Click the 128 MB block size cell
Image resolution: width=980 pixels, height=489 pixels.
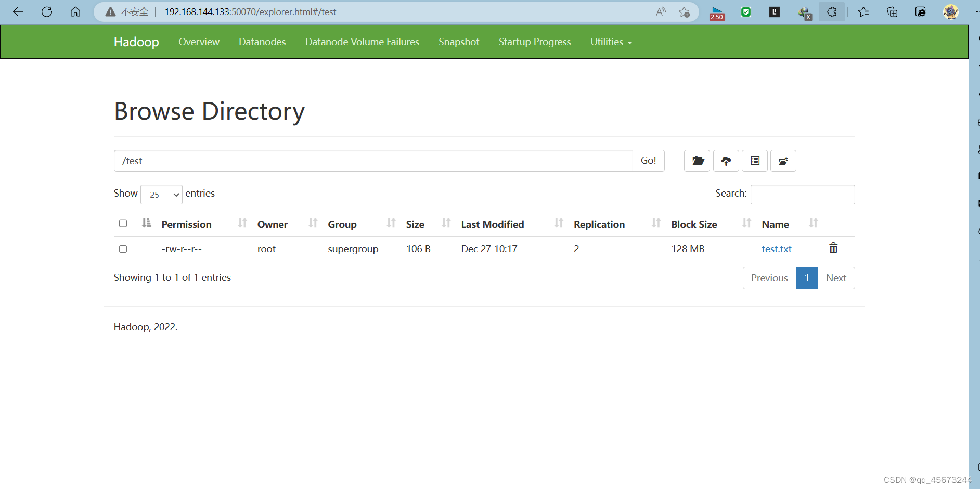(x=688, y=249)
